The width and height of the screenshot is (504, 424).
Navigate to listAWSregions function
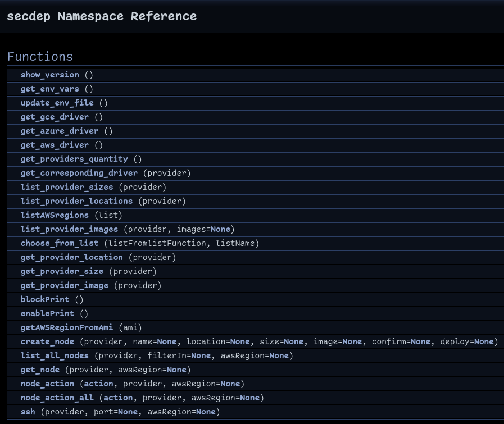tap(55, 215)
